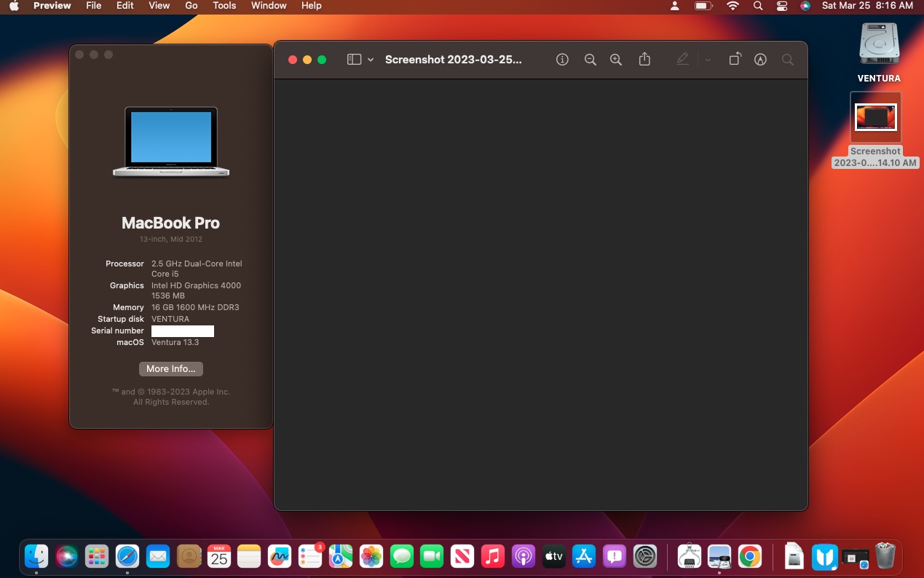Open Apple TV from the Dock
Screen dimensions: 924x578
pyautogui.click(x=554, y=557)
